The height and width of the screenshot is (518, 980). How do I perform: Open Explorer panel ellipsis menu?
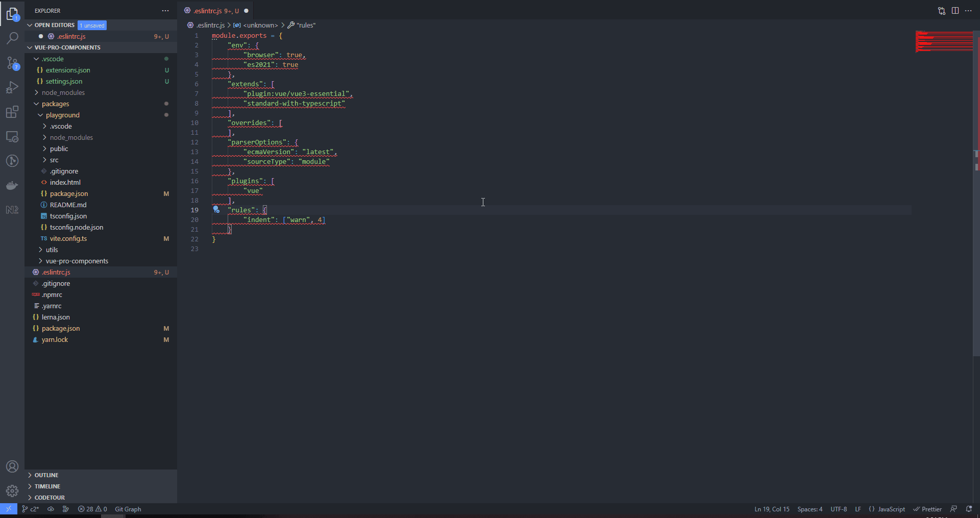point(165,11)
